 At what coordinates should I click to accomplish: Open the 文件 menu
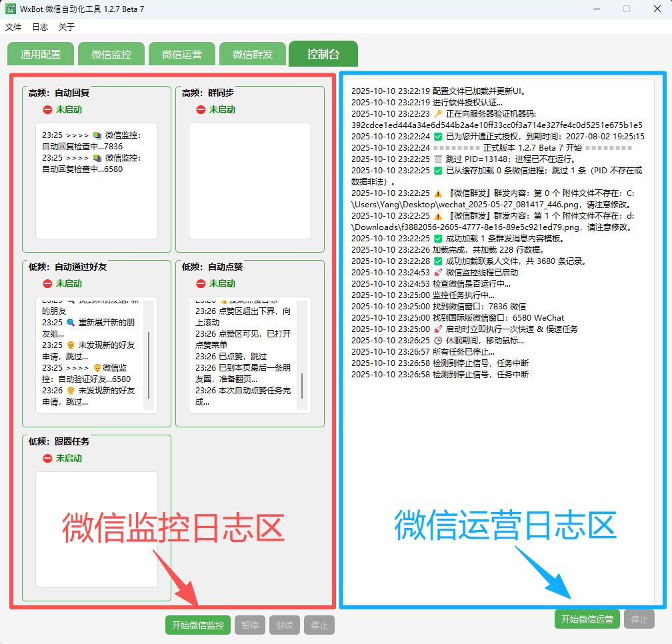coord(13,27)
